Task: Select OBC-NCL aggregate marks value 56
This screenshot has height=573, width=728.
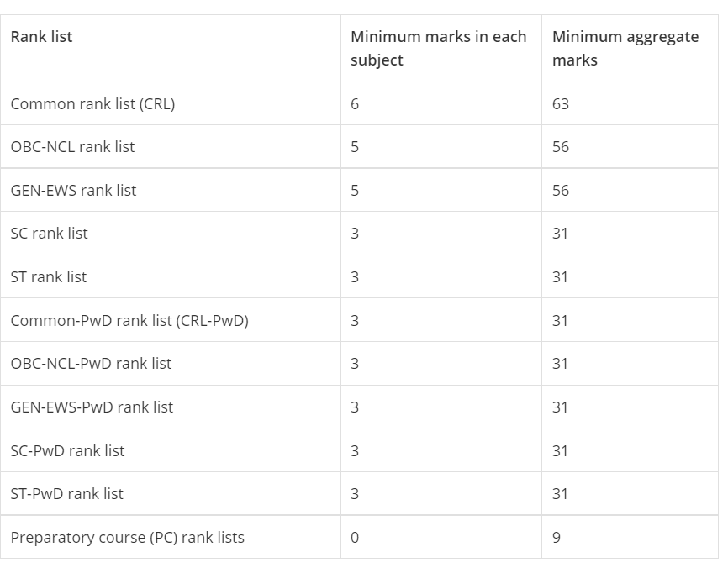Action: (x=561, y=147)
